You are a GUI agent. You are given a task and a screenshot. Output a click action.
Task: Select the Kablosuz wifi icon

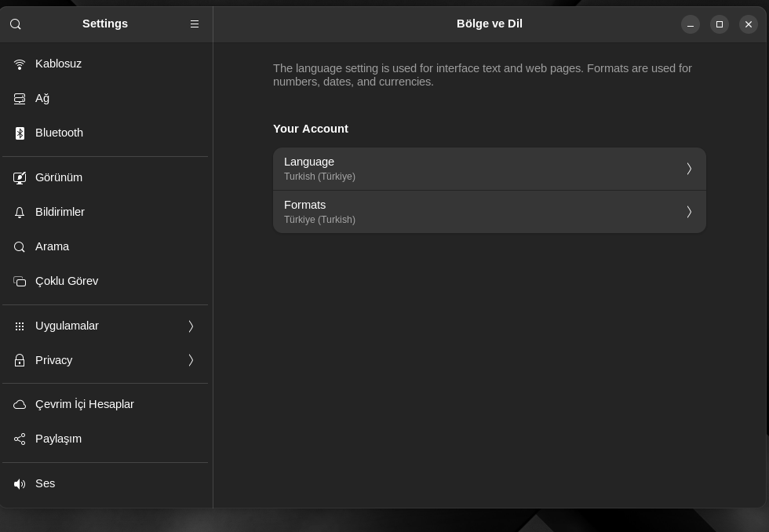[20, 64]
